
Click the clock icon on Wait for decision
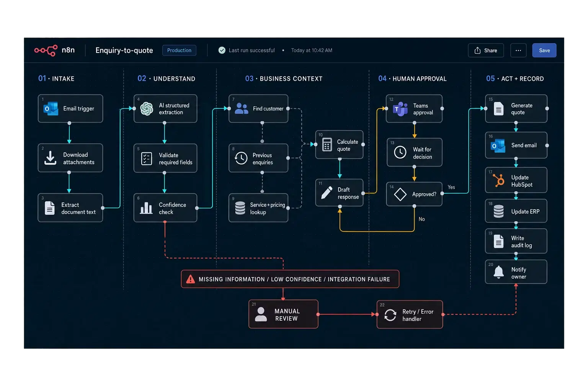(400, 152)
